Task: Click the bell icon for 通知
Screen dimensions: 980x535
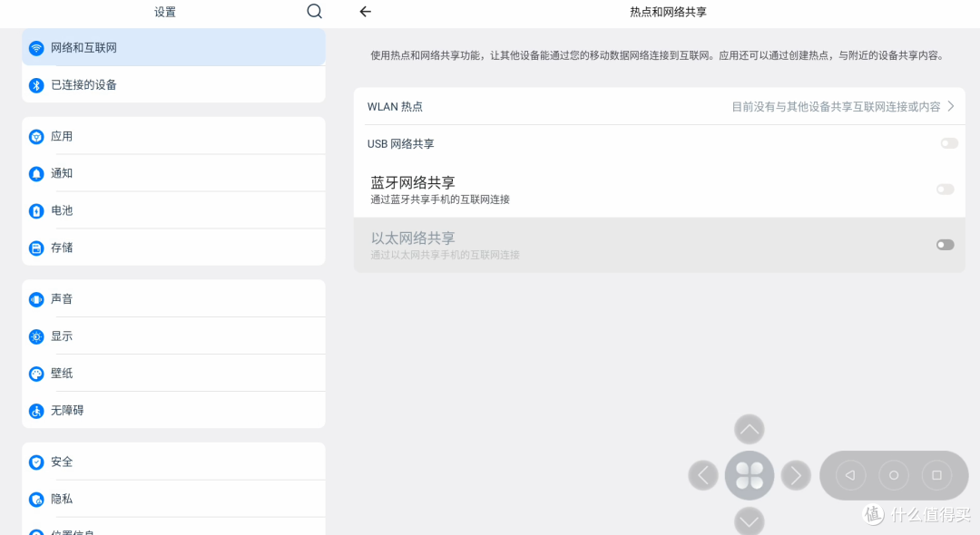Action: (x=36, y=173)
